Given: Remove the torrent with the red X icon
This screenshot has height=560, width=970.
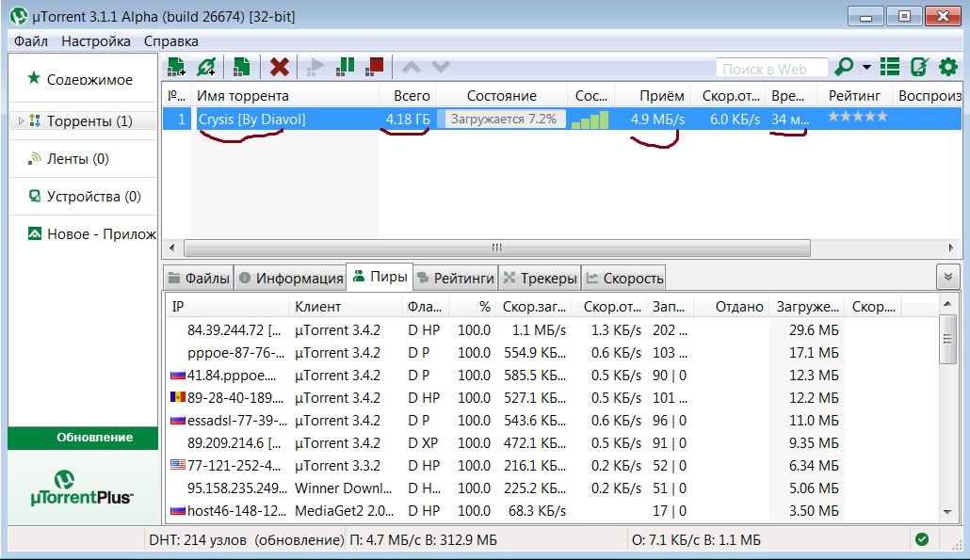Looking at the screenshot, I should (x=280, y=67).
